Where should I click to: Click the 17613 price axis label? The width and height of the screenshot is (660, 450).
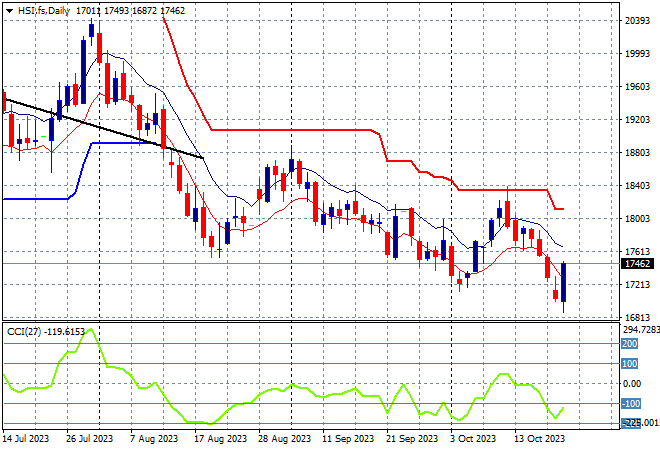[637, 252]
